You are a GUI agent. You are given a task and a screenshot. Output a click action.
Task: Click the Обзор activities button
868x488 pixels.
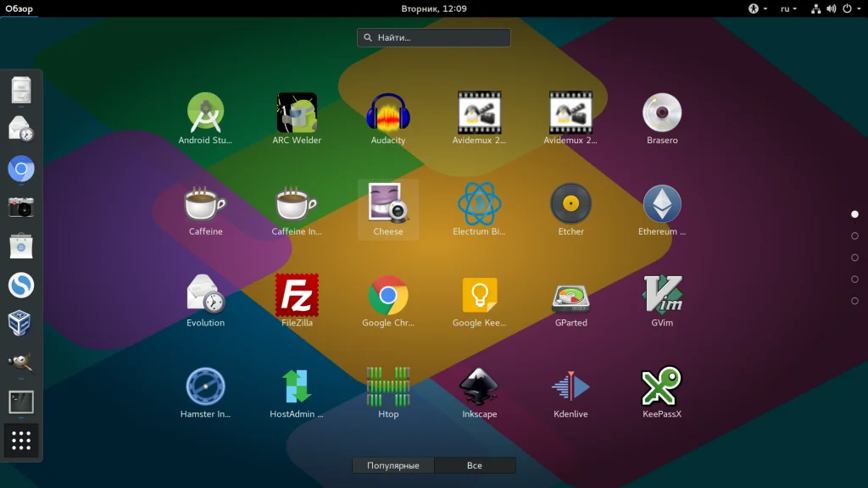click(x=19, y=8)
